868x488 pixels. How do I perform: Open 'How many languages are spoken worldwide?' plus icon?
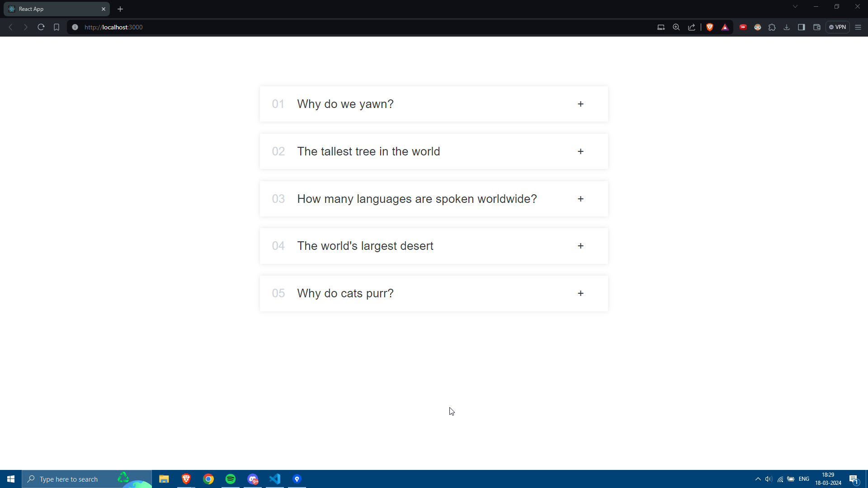point(580,199)
